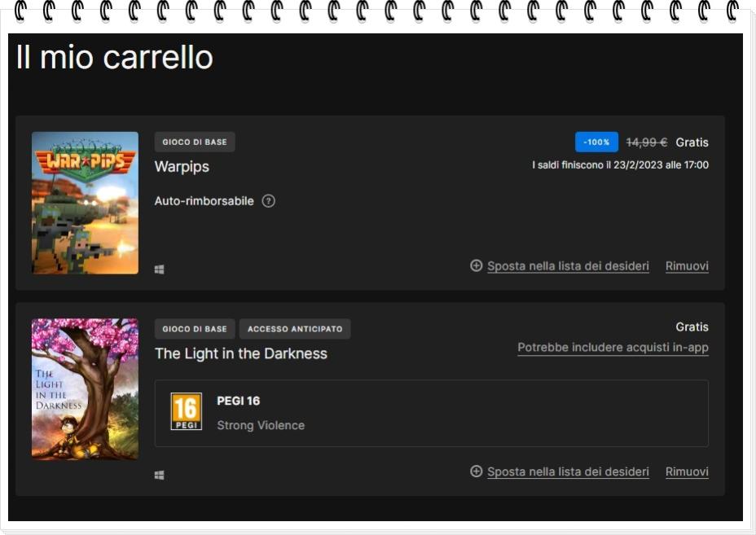Image resolution: width=756 pixels, height=535 pixels.
Task: Click the PEGI 16 rating icon
Action: click(185, 410)
